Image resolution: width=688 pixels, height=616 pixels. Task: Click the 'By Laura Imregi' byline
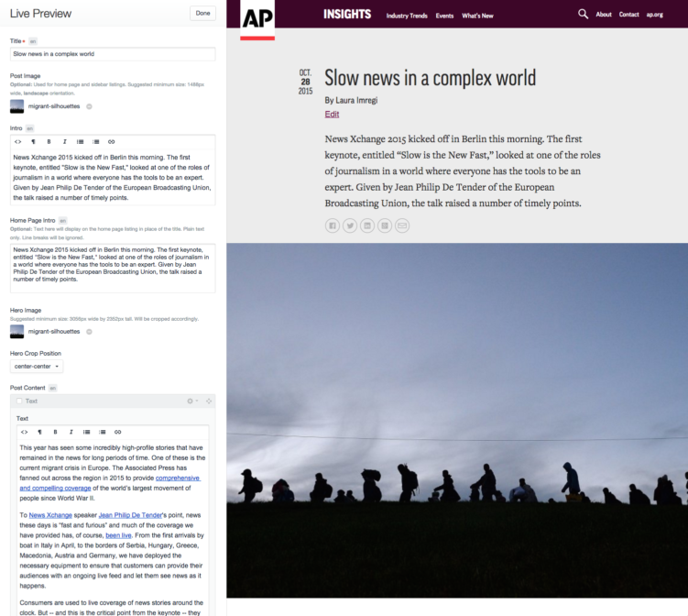(x=351, y=101)
